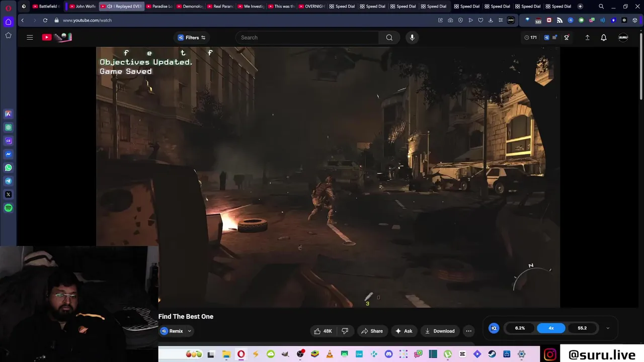Open the Ask AI button
This screenshot has height=362, width=644.
click(x=404, y=331)
